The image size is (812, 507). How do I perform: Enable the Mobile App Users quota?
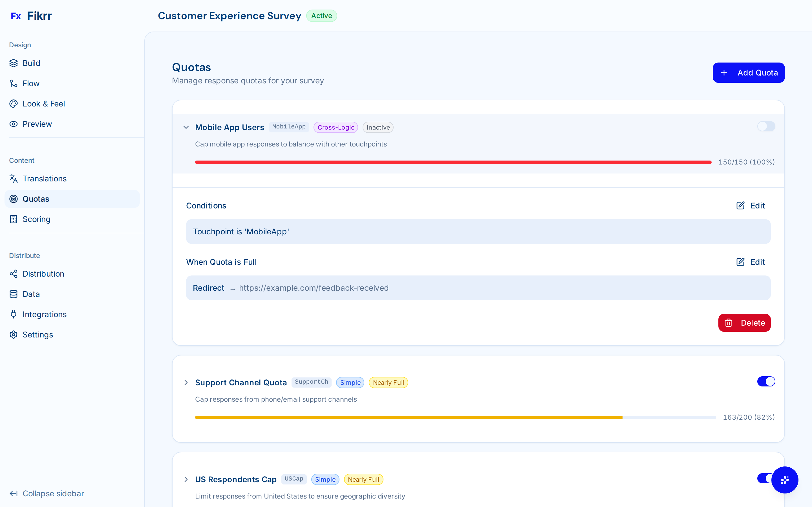pyautogui.click(x=766, y=126)
